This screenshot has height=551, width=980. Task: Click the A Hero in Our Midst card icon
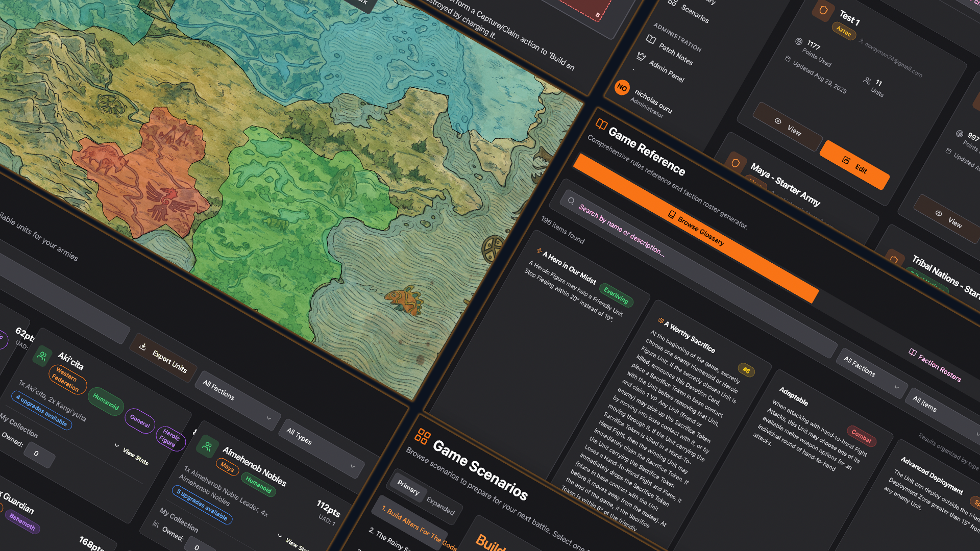point(539,251)
